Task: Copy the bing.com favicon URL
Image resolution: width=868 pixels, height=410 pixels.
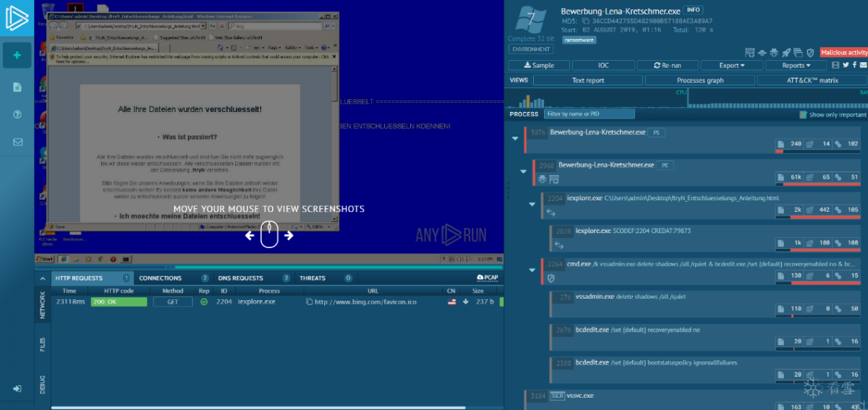Action: tap(309, 302)
